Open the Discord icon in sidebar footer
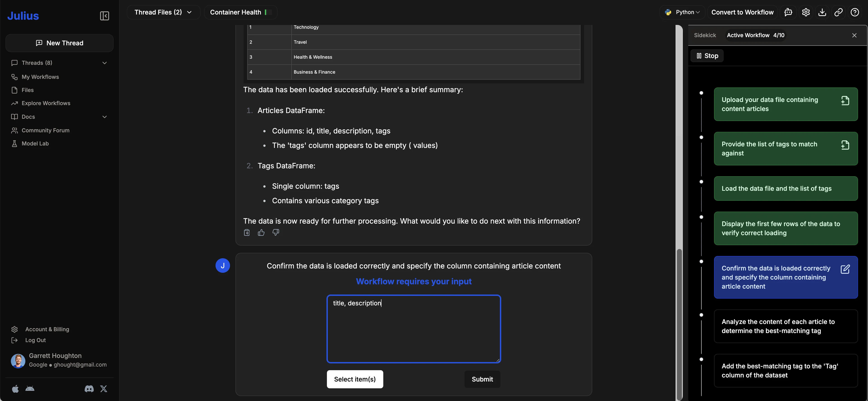The width and height of the screenshot is (868, 401). [89, 389]
